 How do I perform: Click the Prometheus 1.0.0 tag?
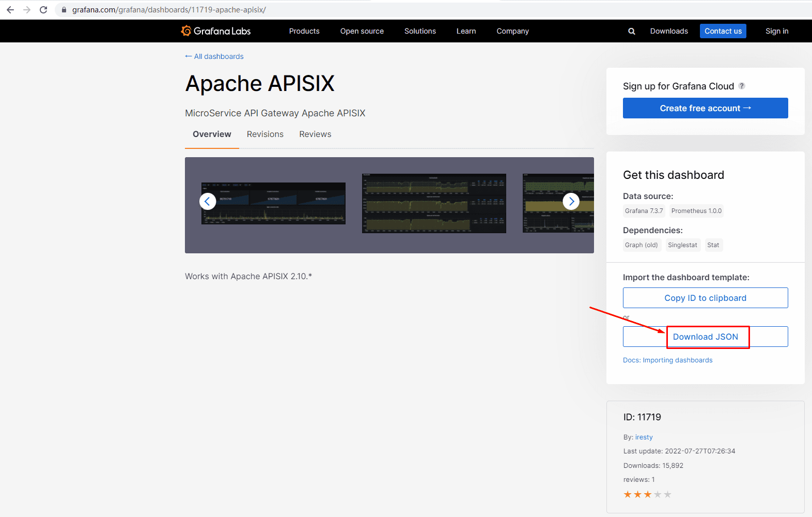tap(696, 211)
